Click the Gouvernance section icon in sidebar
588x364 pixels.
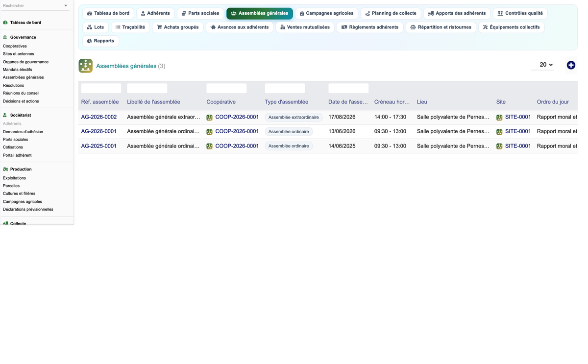tap(5, 37)
